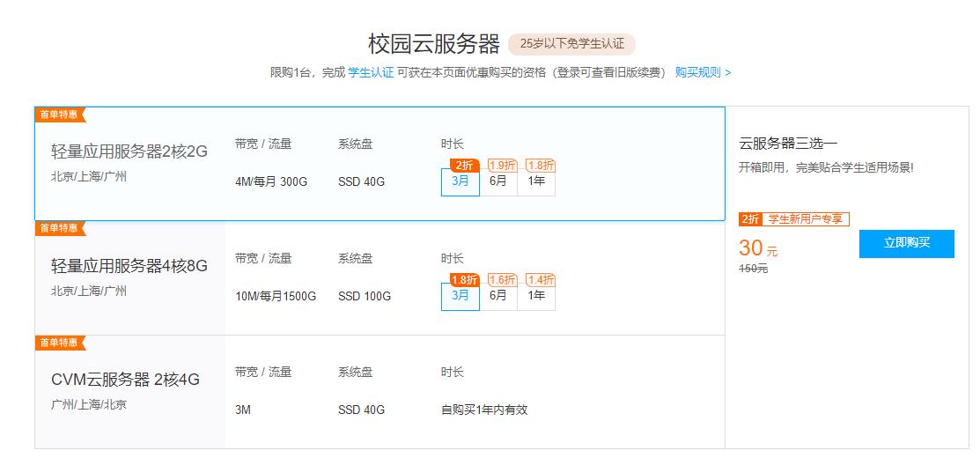Image resolution: width=980 pixels, height=458 pixels.
Task: Select 1年 duration for the 4核8G server
Action: point(536,297)
